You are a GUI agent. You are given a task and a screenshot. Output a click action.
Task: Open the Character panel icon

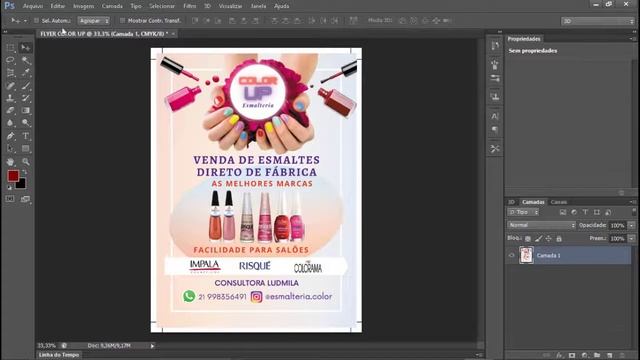pyautogui.click(x=495, y=116)
